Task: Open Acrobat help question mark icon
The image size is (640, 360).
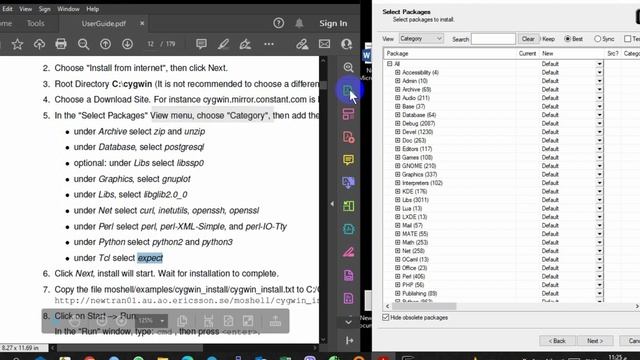Action: [x=279, y=23]
